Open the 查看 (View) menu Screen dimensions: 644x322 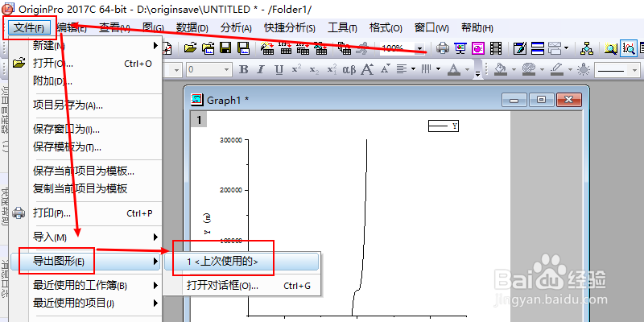115,28
